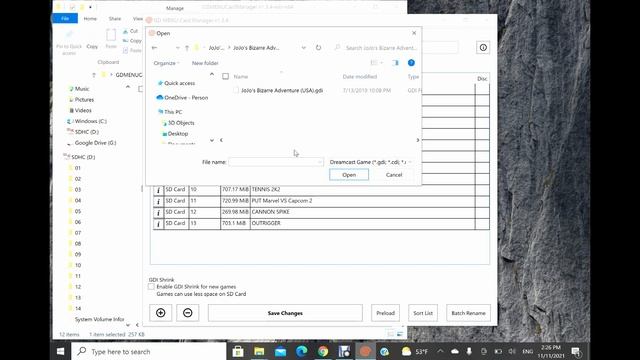
Task: Open the Organize dropdown
Action: tap(167, 63)
